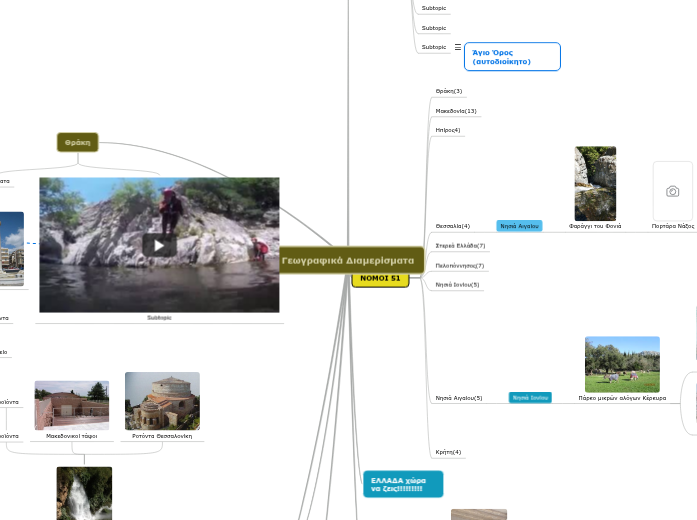Open the Ροτόντα Θεσσαλονίκη thumbnail
The width and height of the screenshot is (697, 520).
pyautogui.click(x=162, y=401)
